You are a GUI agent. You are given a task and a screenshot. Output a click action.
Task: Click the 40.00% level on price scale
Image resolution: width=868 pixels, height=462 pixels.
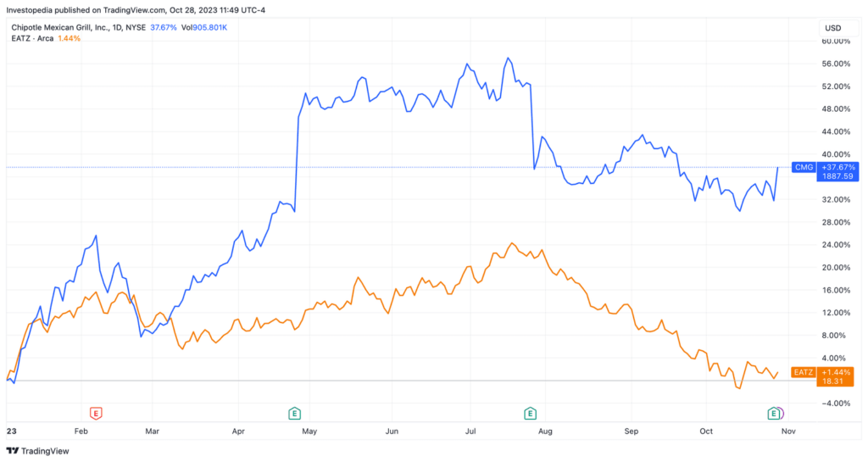(x=836, y=154)
